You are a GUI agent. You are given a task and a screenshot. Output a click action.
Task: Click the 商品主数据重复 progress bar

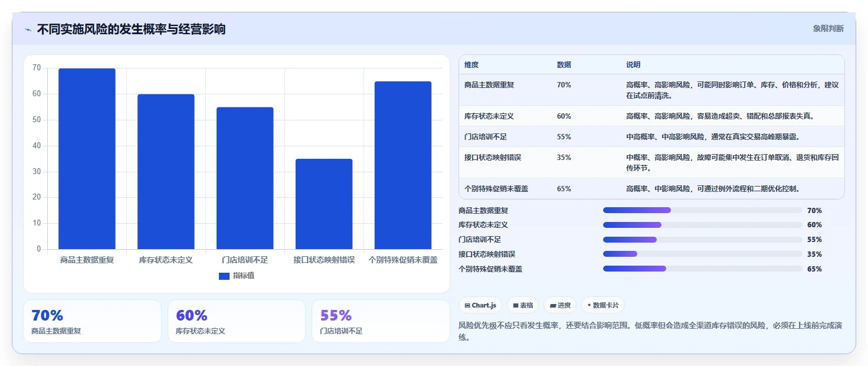tap(702, 210)
